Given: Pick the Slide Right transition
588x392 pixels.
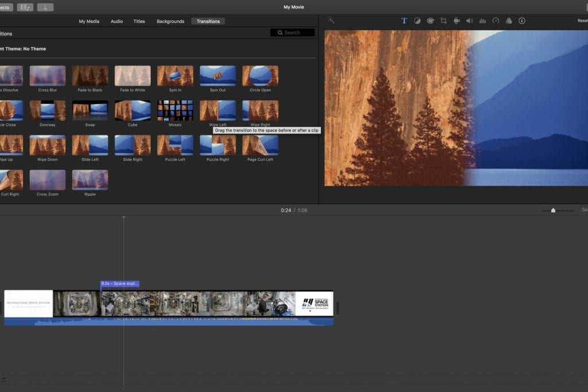Looking at the screenshot, I should point(133,145).
